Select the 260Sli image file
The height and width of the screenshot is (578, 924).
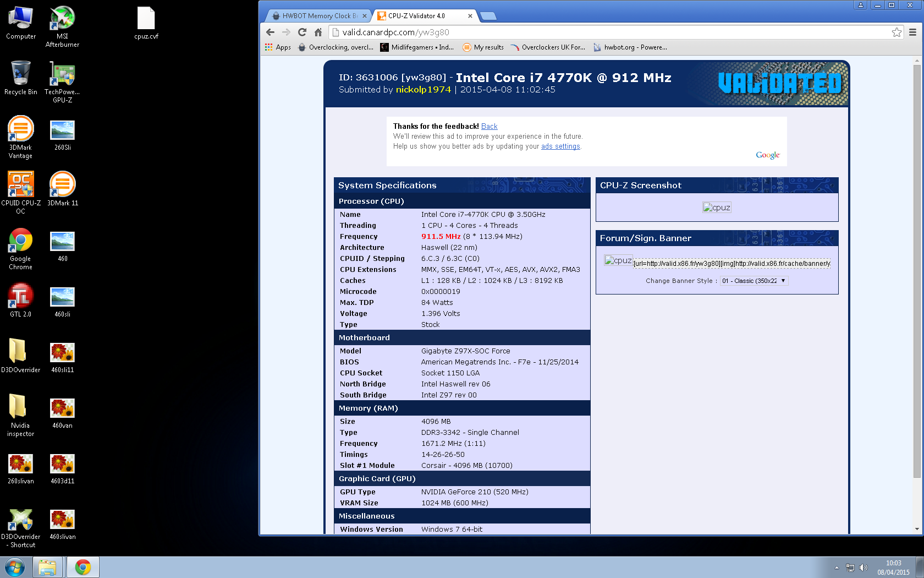click(x=63, y=135)
